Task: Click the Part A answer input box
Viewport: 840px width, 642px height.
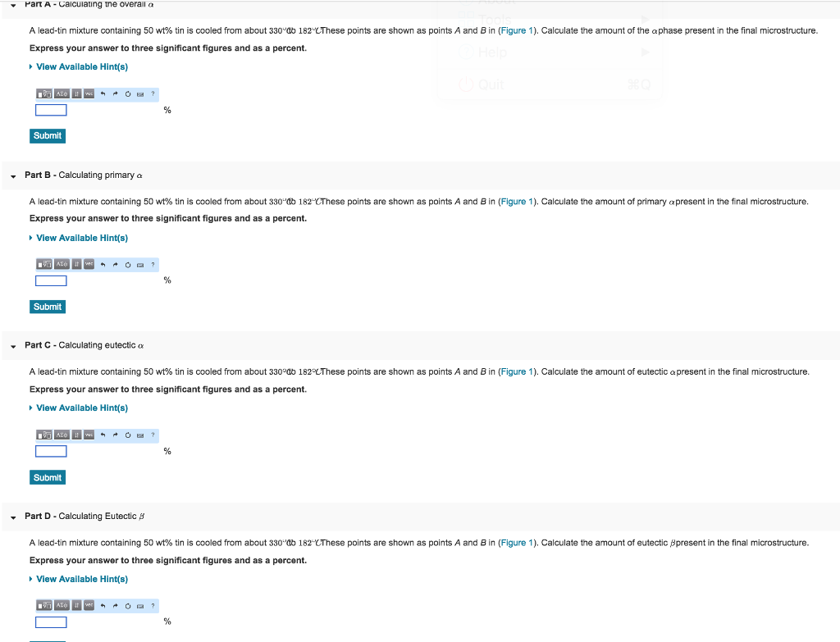Action: point(51,110)
